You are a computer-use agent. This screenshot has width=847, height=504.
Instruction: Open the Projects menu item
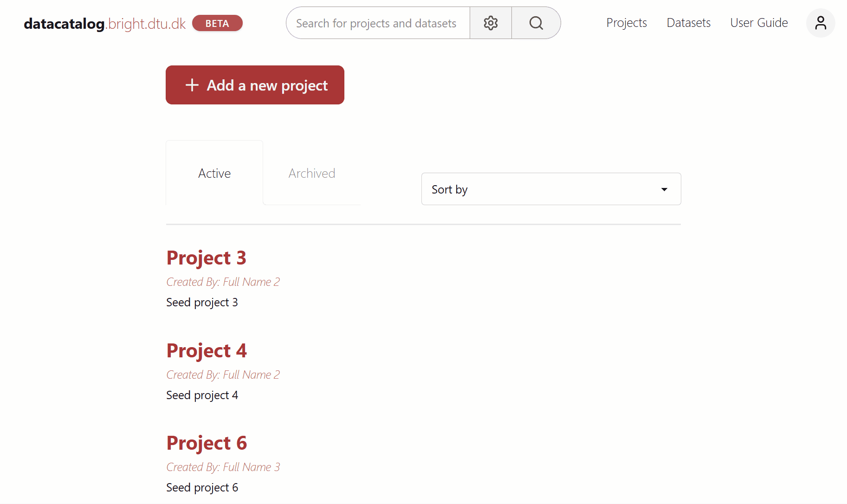pyautogui.click(x=626, y=23)
